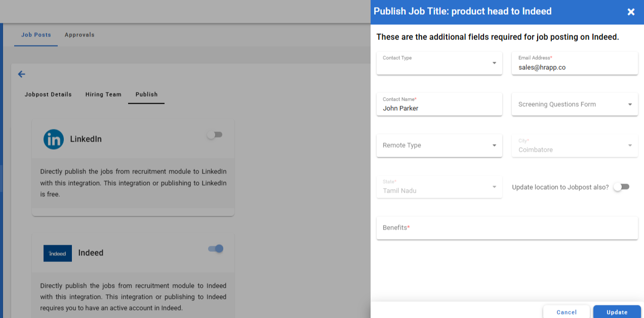Edit the Email Address field
Image resolution: width=644 pixels, height=318 pixels.
pos(575,67)
